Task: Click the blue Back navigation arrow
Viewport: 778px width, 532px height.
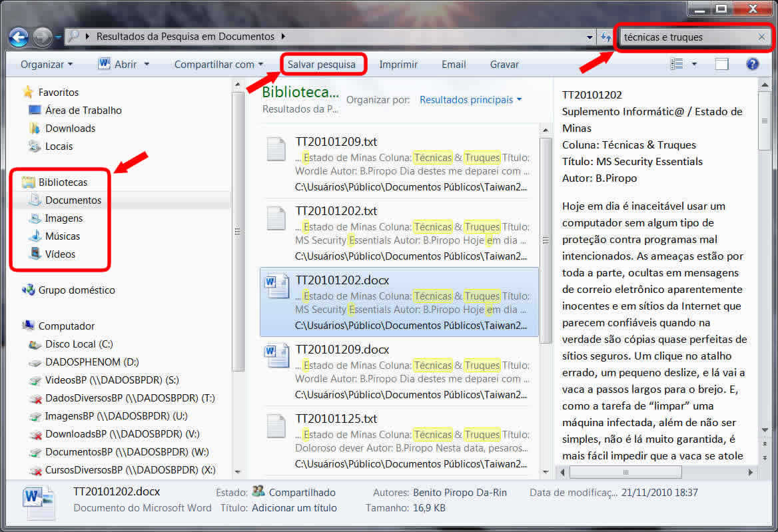Action: [x=19, y=37]
